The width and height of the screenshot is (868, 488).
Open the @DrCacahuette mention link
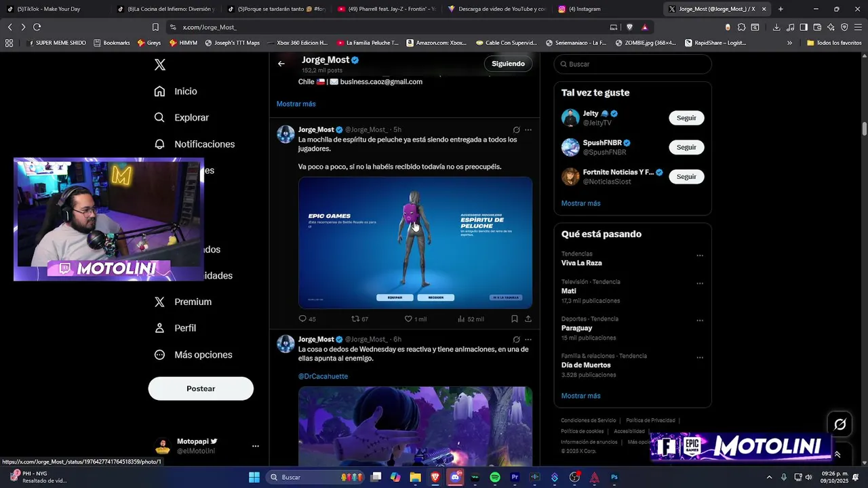point(323,376)
